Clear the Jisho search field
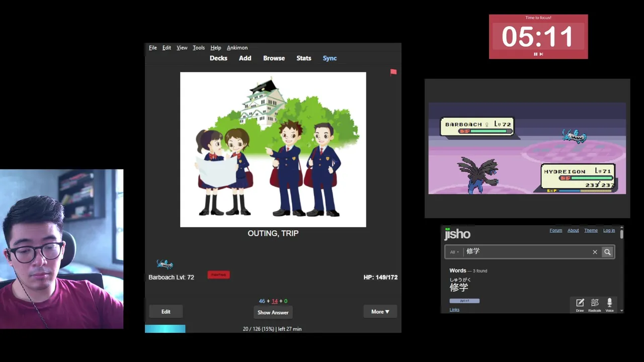This screenshot has height=362, width=644. pyautogui.click(x=595, y=252)
